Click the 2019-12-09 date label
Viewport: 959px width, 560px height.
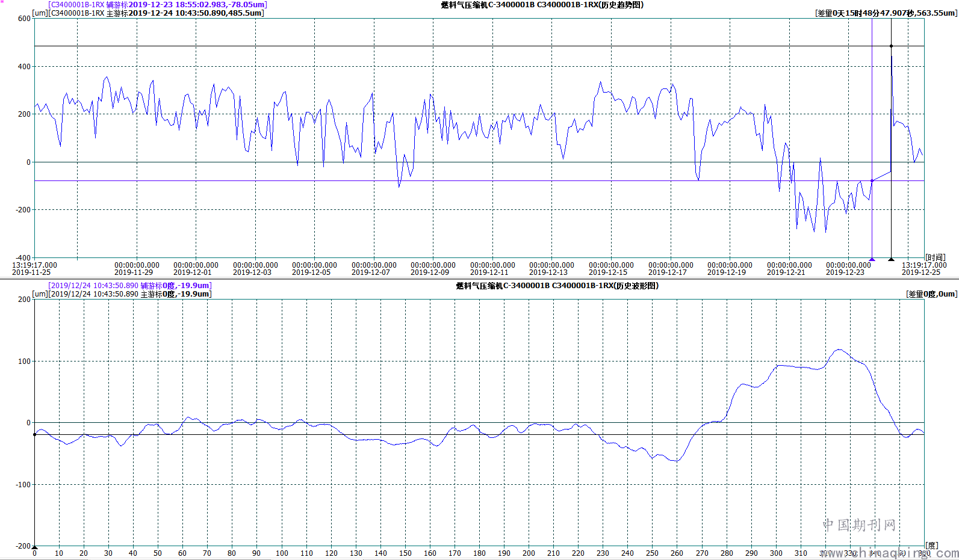[430, 272]
